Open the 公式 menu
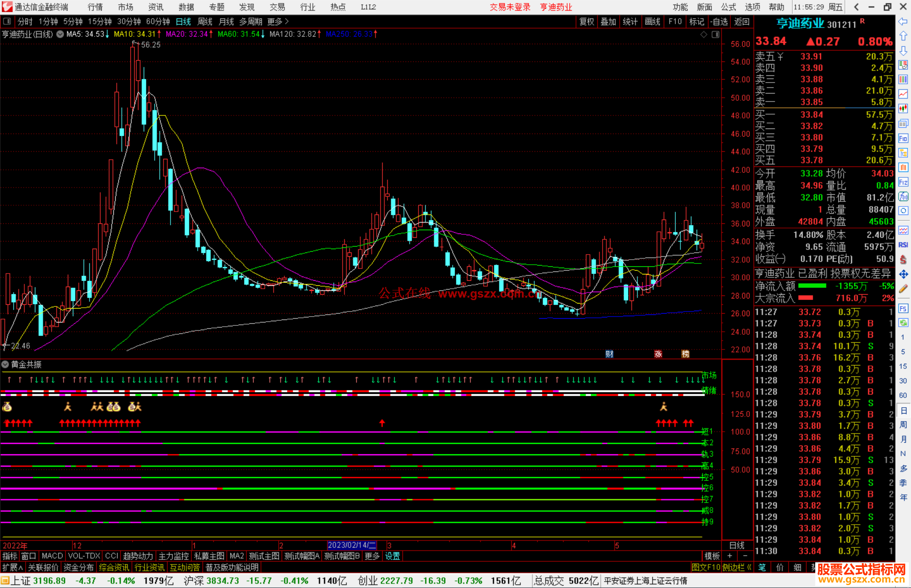This screenshot has width=911, height=588. (728, 7)
